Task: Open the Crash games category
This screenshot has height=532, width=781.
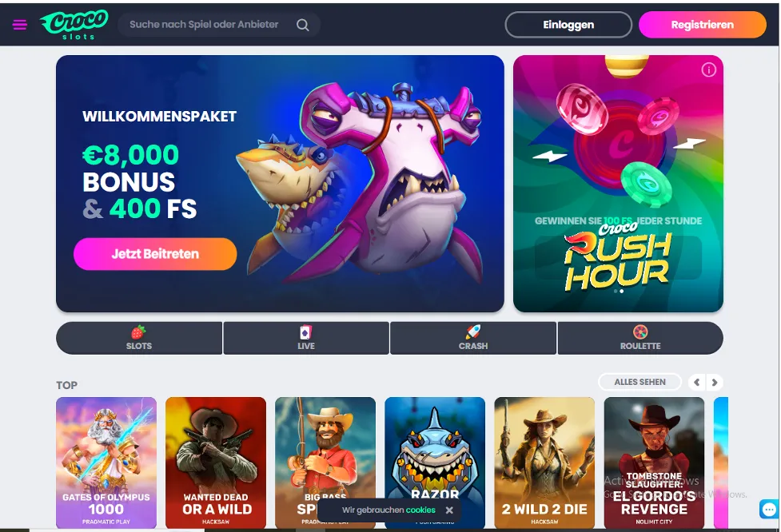Action: tap(473, 338)
